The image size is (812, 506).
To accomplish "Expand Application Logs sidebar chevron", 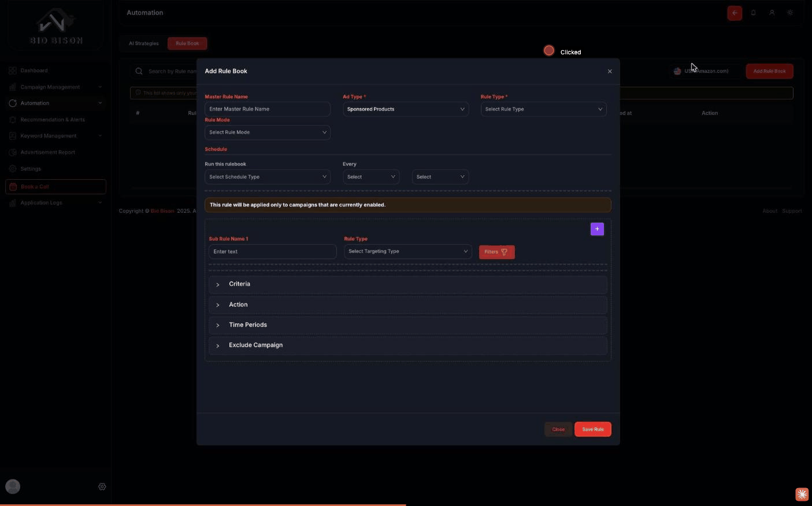I will pyautogui.click(x=100, y=203).
